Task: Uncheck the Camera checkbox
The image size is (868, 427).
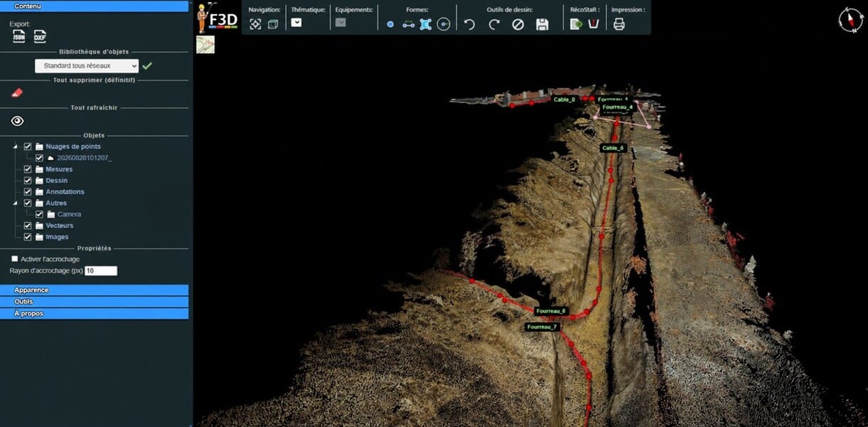Action: pyautogui.click(x=40, y=214)
